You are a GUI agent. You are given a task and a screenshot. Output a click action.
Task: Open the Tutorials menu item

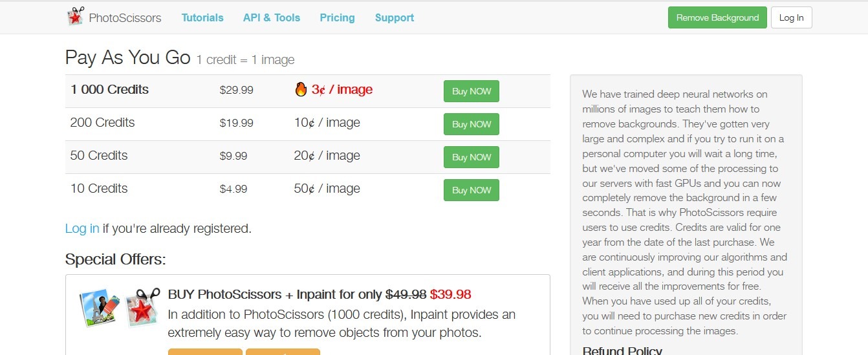[202, 17]
